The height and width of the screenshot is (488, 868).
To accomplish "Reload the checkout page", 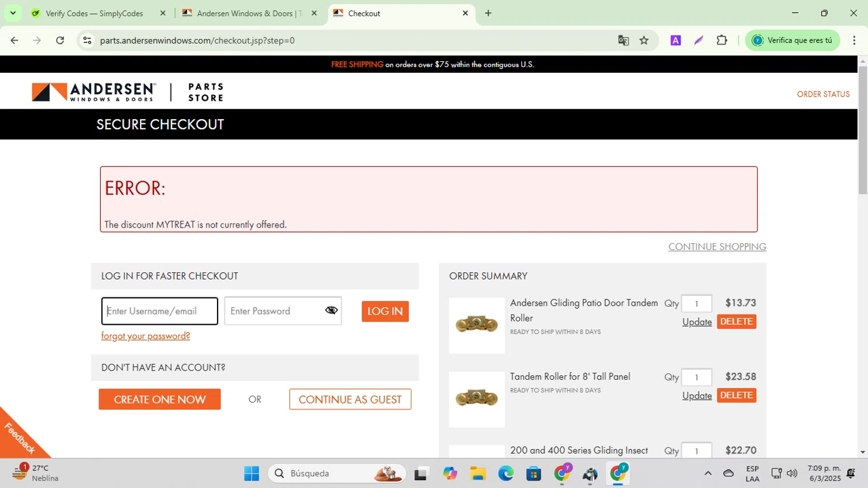I will (x=60, y=41).
